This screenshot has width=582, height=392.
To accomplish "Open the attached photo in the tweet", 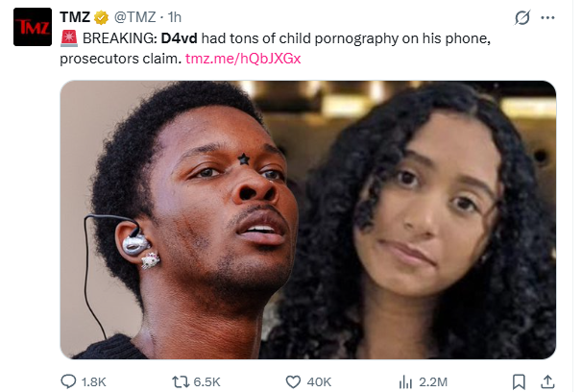I will (307, 219).
